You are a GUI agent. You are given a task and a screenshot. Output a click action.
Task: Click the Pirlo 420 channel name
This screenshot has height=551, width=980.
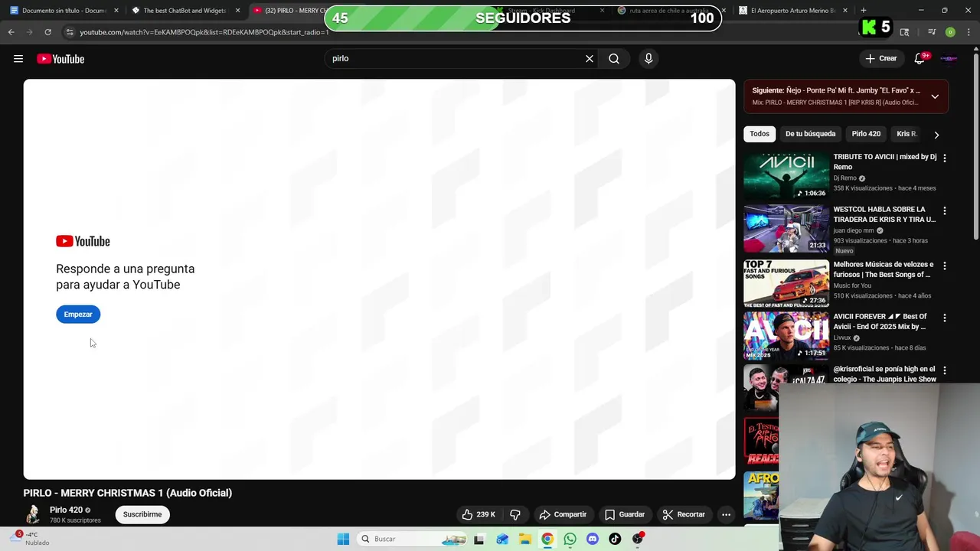click(x=66, y=510)
